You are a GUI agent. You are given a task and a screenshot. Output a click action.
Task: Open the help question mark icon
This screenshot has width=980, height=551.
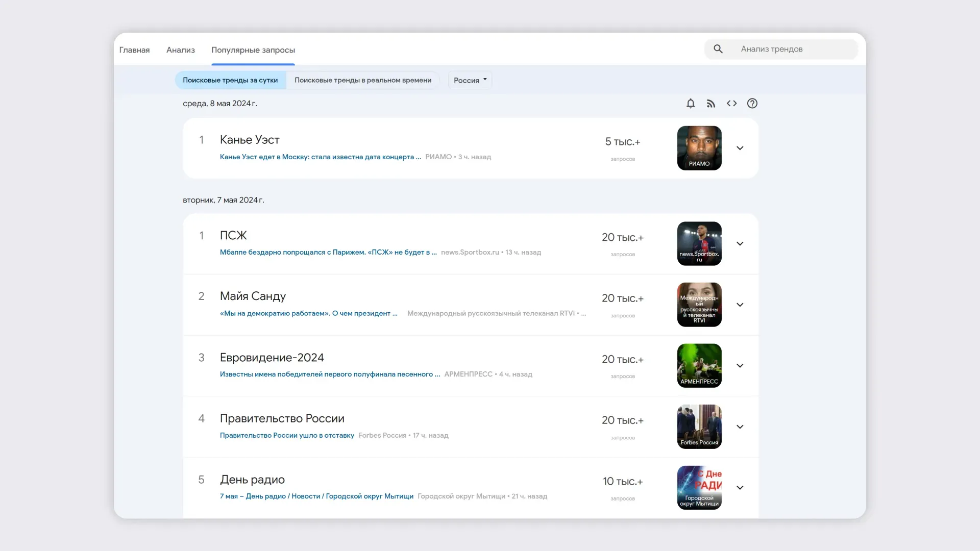752,104
